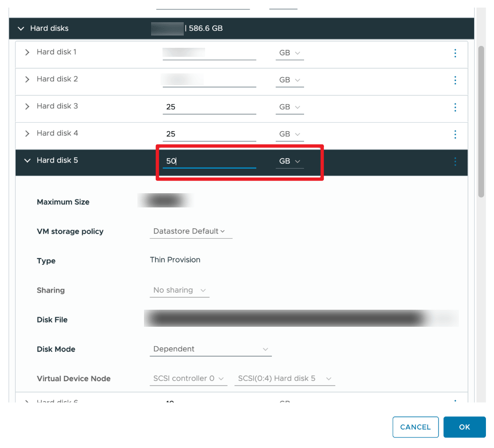Open the No sharing dropdown
The image size is (494, 448).
(x=179, y=290)
